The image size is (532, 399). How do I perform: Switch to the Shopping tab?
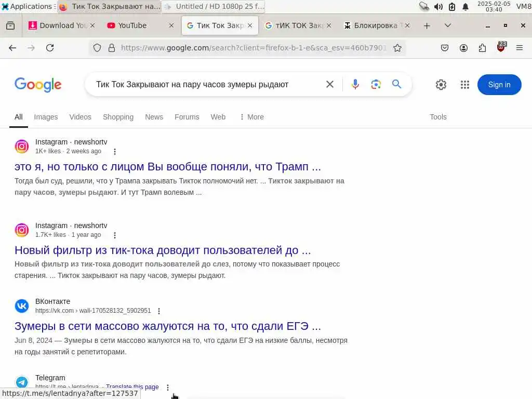[x=118, y=117]
